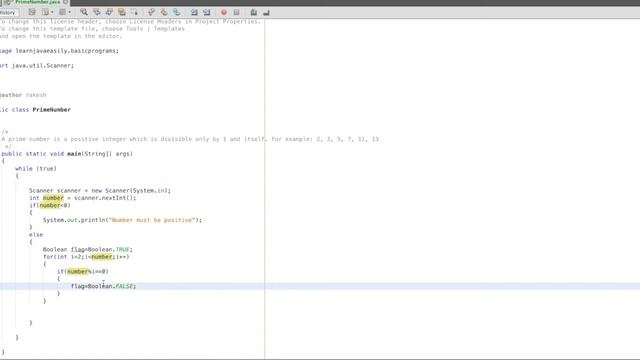Click Find Previous Occurrence icon
The height and width of the screenshot is (360, 640).
pos(97,12)
